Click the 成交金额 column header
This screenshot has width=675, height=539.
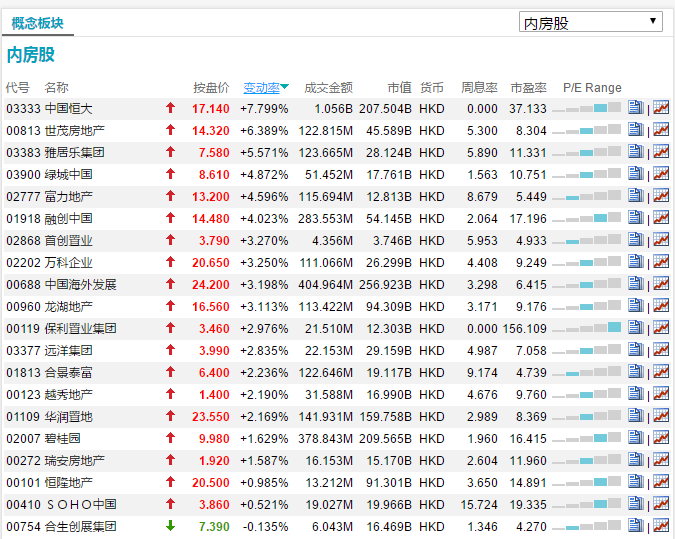pos(328,88)
